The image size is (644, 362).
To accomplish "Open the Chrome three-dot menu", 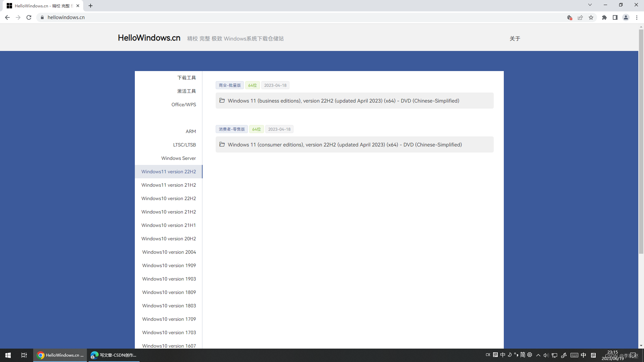I will coord(637,17).
